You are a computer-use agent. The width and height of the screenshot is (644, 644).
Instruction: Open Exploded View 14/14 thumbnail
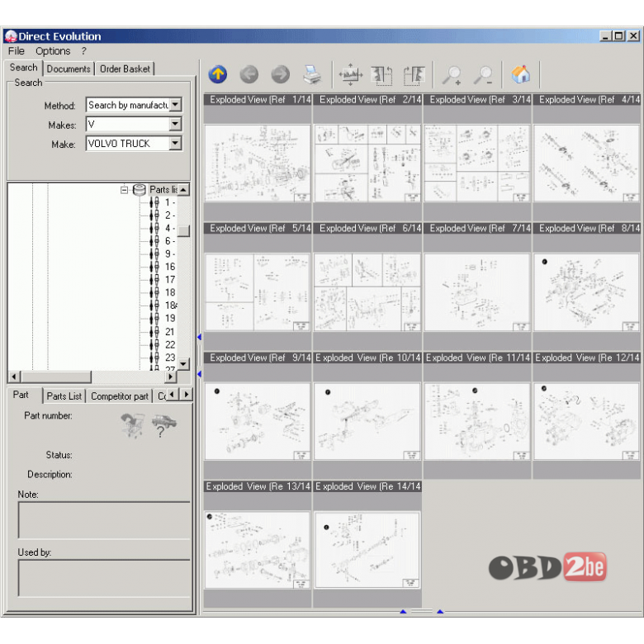[367, 550]
